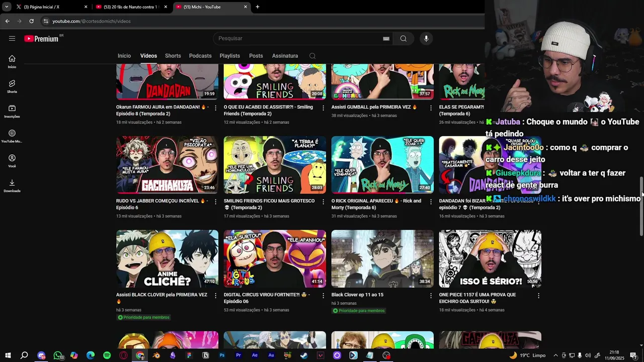Open options for Okarun FARMOU AURA video
644x362 pixels.
point(216,108)
